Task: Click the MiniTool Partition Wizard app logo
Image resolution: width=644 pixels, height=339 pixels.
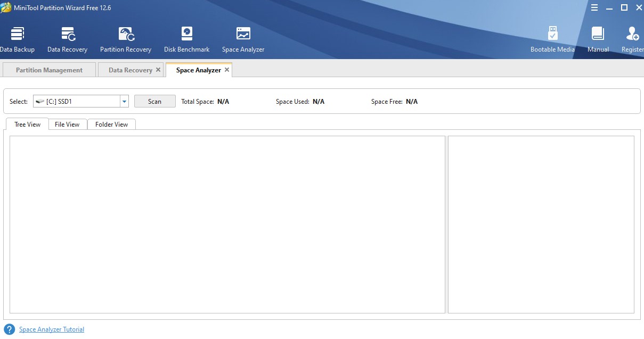Action: [6, 7]
